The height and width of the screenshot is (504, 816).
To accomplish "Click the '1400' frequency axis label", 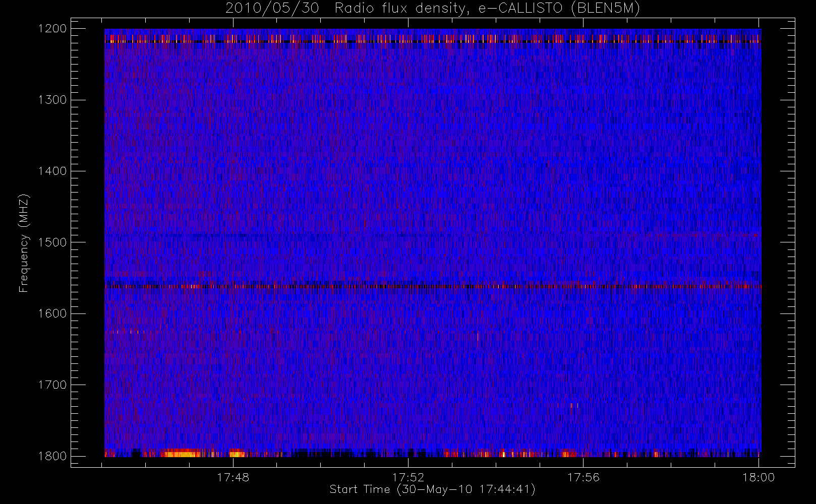I will click(52, 171).
